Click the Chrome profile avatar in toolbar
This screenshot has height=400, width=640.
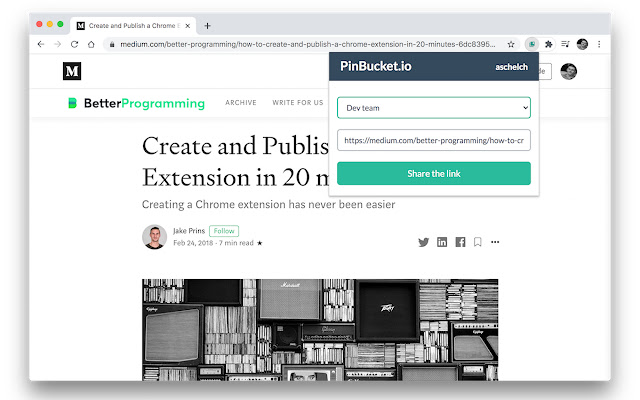(582, 44)
